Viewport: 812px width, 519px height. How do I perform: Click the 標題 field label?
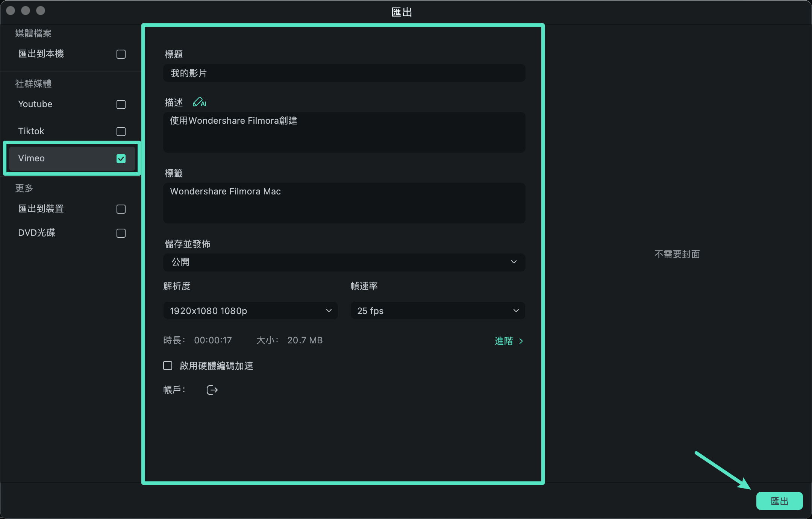(x=174, y=55)
